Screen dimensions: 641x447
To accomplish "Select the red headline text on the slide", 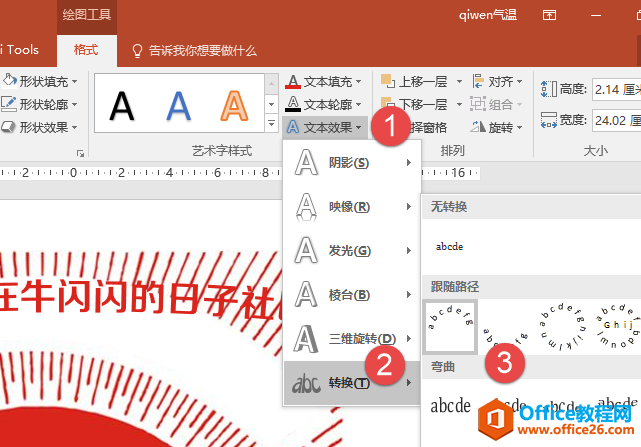I will point(141,299).
